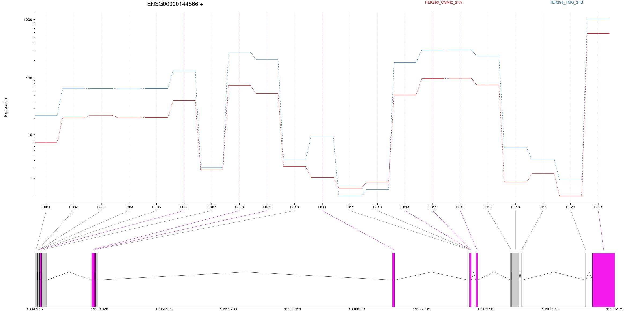This screenshot has height=322, width=644.
Task: Click genomic coordinate 19947097
Action: (35, 309)
